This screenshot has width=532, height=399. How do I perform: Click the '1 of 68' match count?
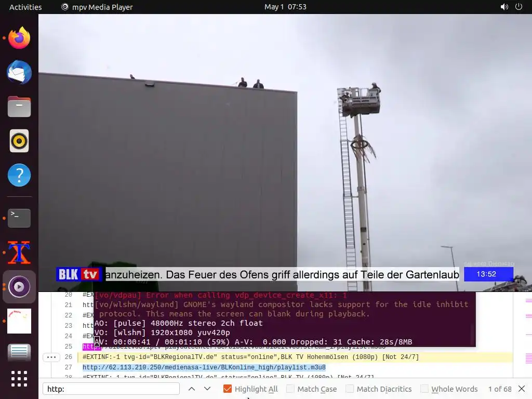click(500, 389)
